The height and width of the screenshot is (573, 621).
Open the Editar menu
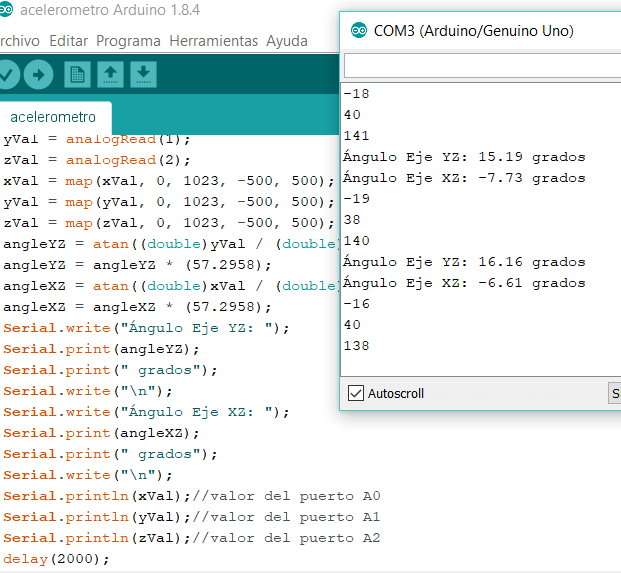pos(69,41)
